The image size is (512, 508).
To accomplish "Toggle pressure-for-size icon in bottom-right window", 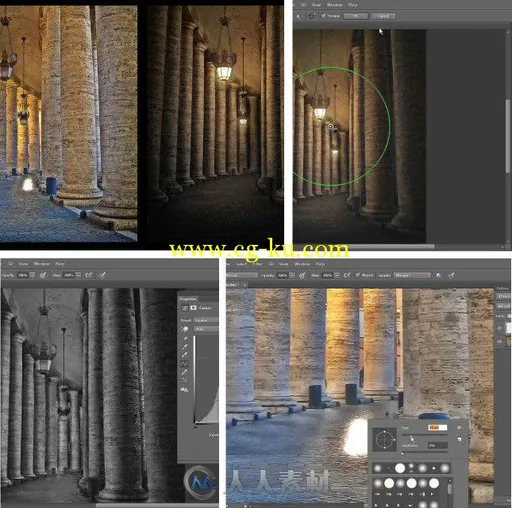I will (x=452, y=275).
